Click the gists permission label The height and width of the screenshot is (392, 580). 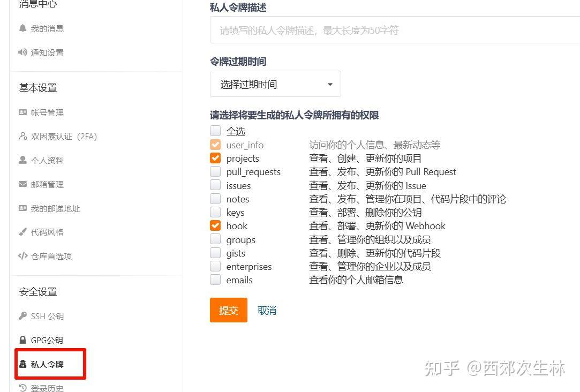[x=236, y=253]
